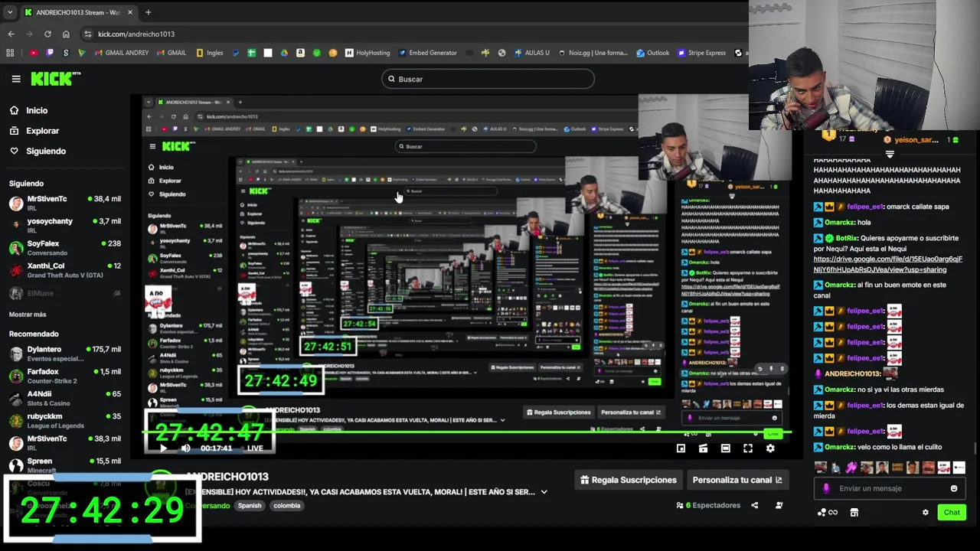
Task: Open the AULAS U bookmark
Action: click(x=532, y=53)
